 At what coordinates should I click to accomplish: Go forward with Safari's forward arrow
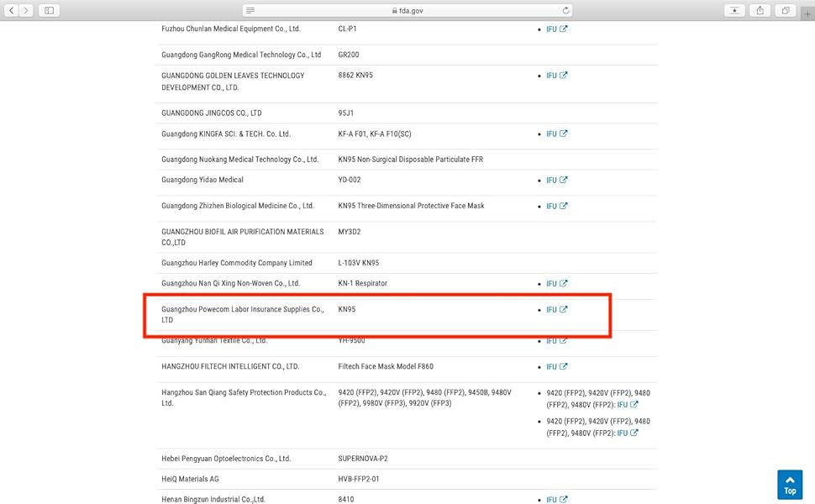pos(26,10)
